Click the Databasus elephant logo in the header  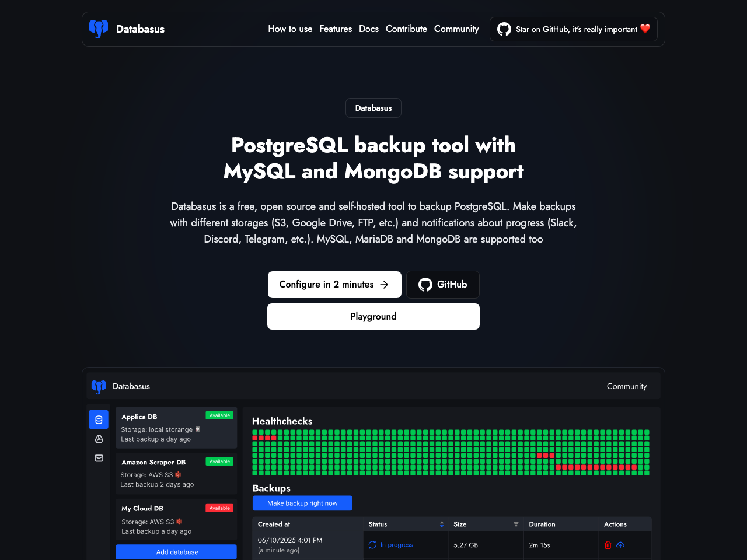click(x=99, y=29)
